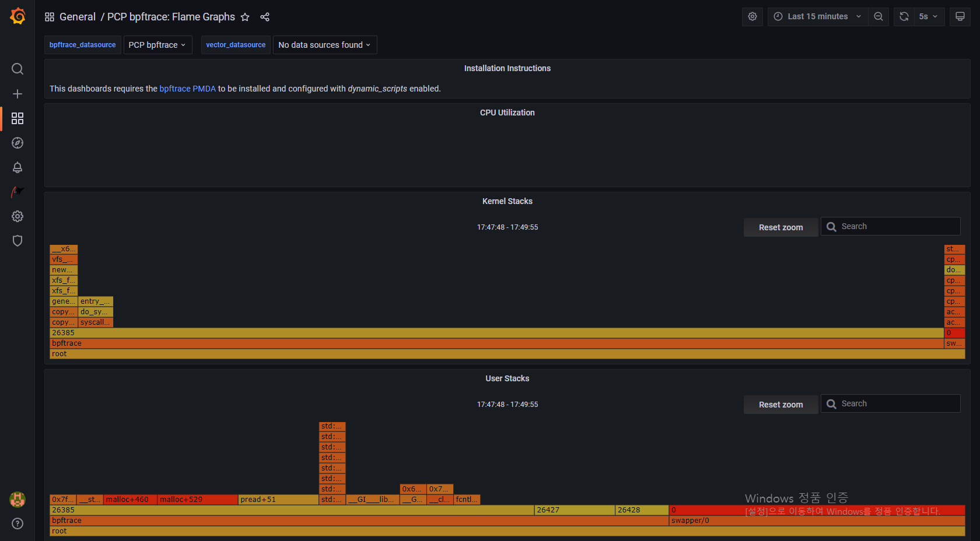Focus the Kernel Stacks search field
The height and width of the screenshot is (541, 980).
point(891,226)
